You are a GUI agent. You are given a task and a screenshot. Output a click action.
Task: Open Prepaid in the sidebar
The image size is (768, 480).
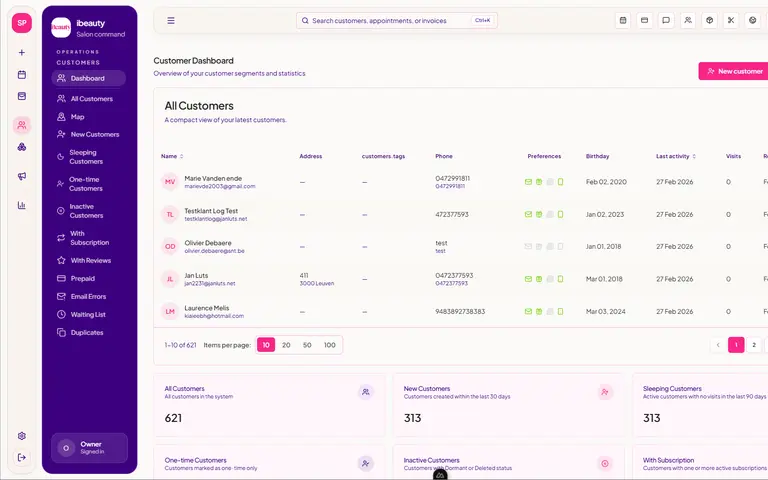click(88, 279)
